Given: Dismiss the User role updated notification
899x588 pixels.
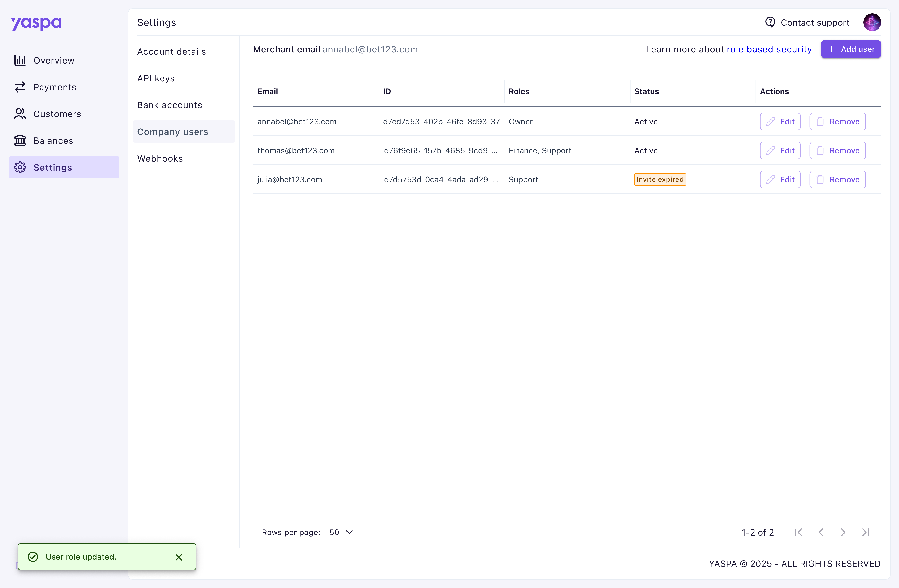Looking at the screenshot, I should [x=179, y=557].
